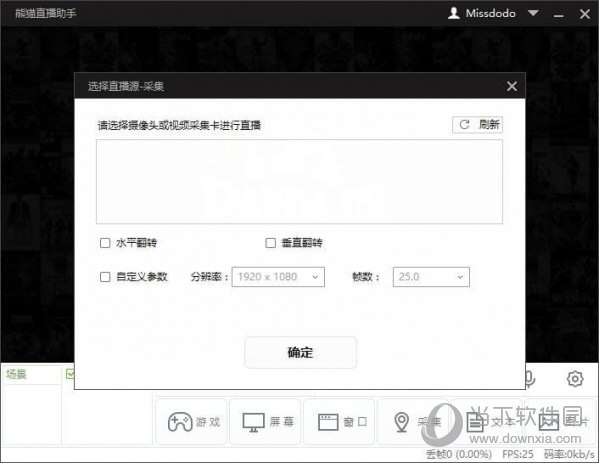Image resolution: width=599 pixels, height=463 pixels.
Task: Click the 刷新 refresh button
Action: 477,125
